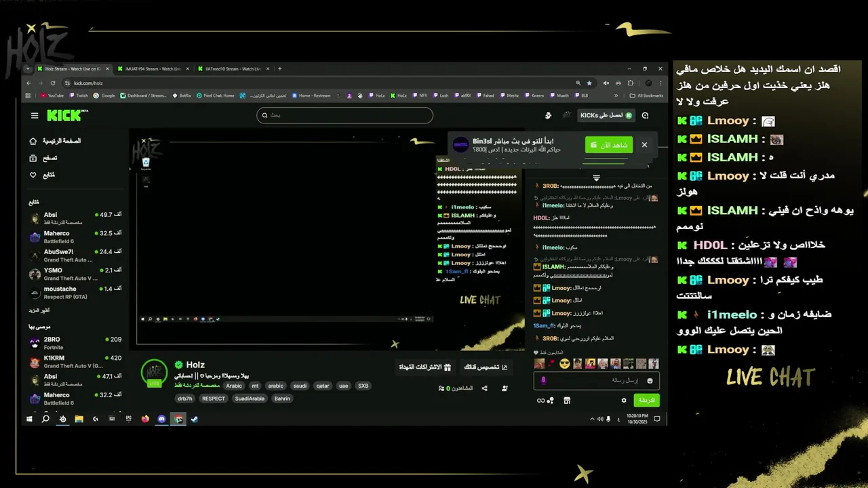The width and height of the screenshot is (868, 488).
Task: Open the Chrome apps grid shortcut
Action: [x=29, y=96]
